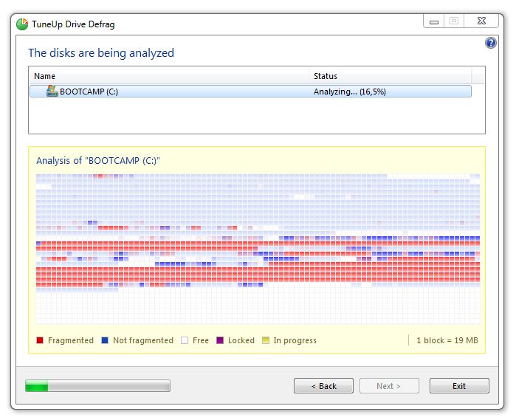This screenshot has width=516, height=420.
Task: Minimize the TuneUp Drive Defrag window
Action: tap(434, 21)
